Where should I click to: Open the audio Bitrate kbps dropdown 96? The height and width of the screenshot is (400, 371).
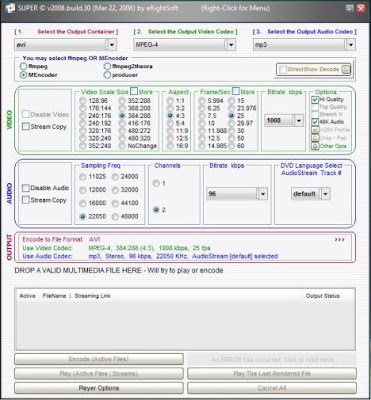(x=237, y=194)
